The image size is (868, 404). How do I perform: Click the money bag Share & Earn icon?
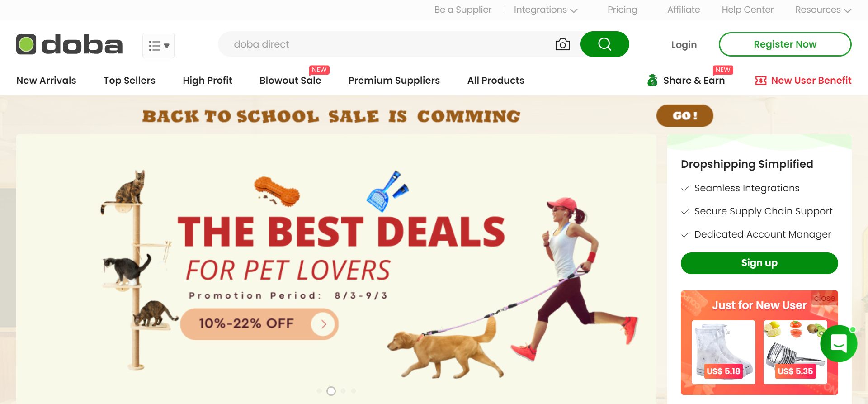coord(652,81)
